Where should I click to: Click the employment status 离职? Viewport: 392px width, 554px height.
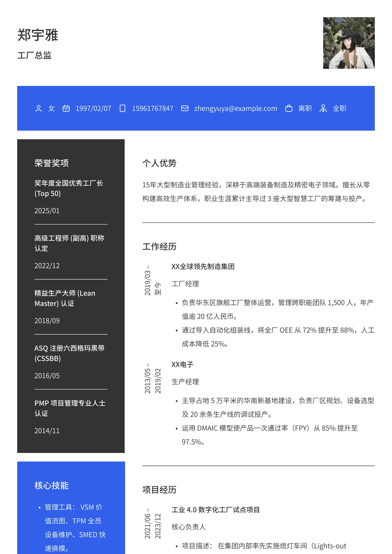(305, 108)
